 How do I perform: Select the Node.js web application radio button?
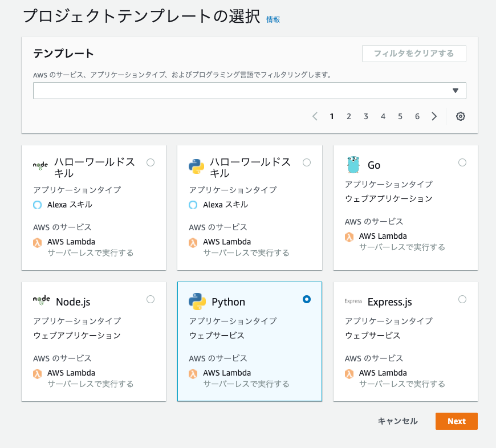click(151, 299)
